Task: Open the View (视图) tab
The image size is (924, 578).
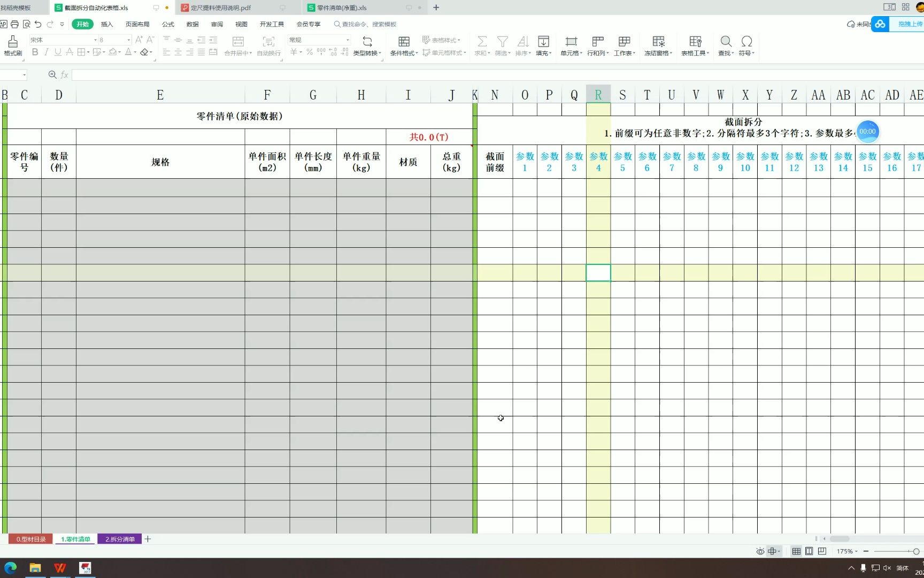Action: click(x=241, y=24)
